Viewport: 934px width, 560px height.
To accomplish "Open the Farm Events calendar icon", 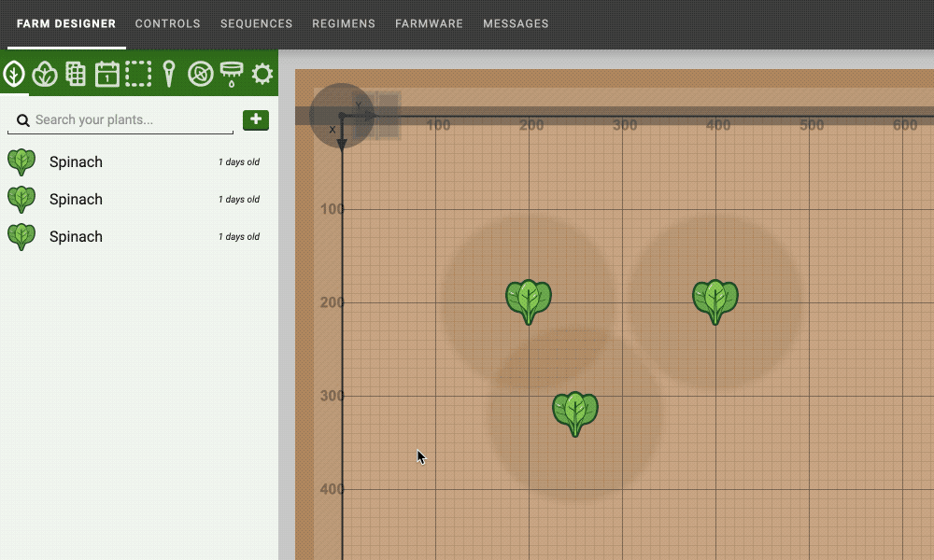I will (x=107, y=74).
